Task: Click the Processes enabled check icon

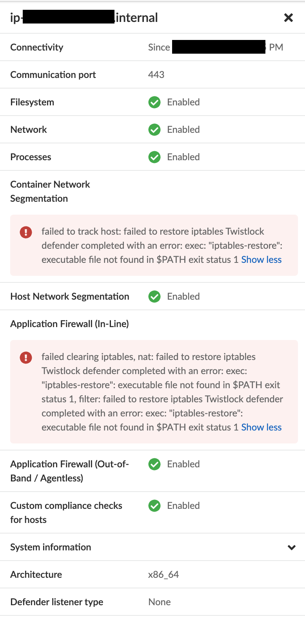Action: tap(154, 157)
